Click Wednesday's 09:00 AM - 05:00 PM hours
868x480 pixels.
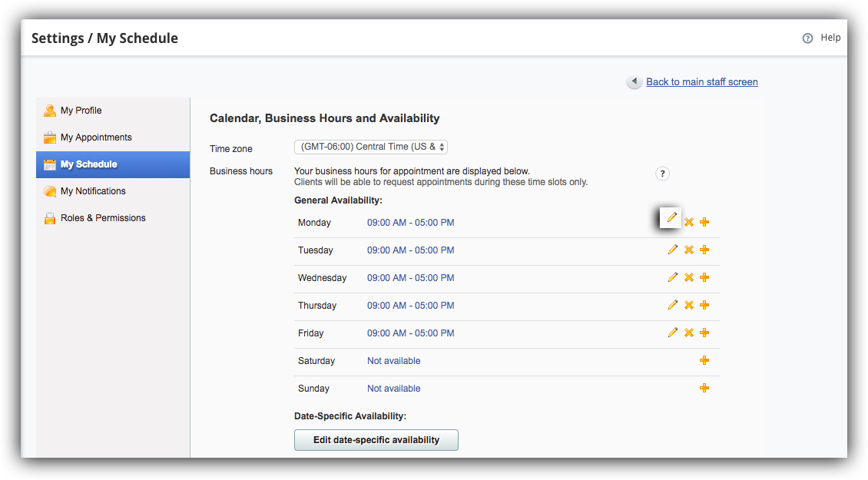[x=411, y=278]
